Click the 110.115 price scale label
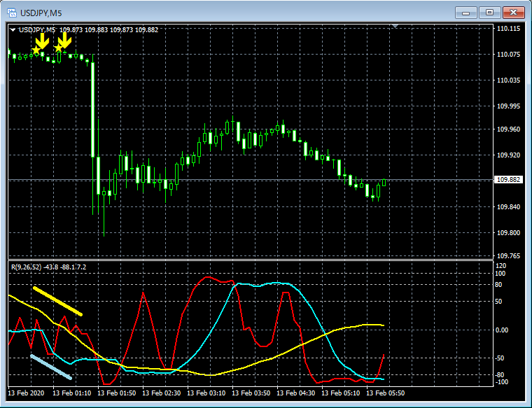The image size is (532, 408). point(508,29)
